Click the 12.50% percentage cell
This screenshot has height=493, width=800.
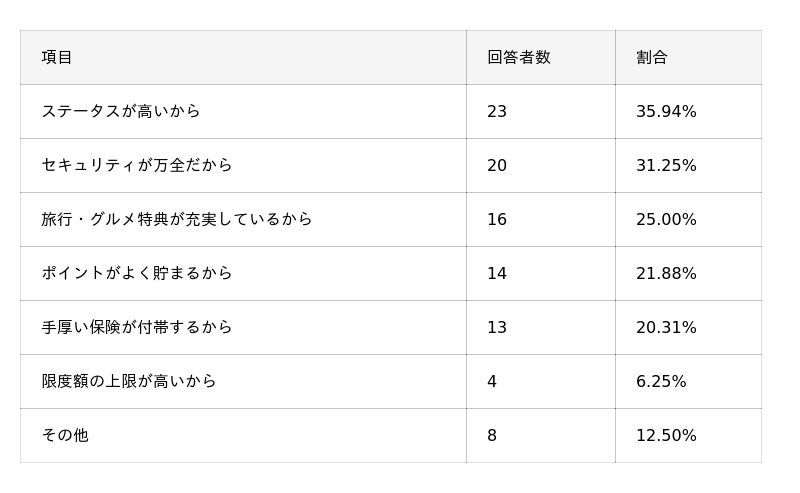pyautogui.click(x=666, y=435)
